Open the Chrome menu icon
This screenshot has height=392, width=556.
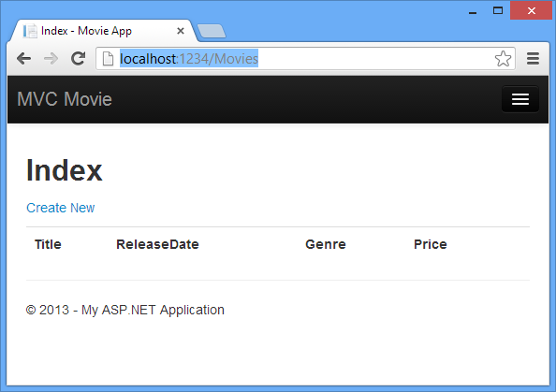tap(533, 59)
